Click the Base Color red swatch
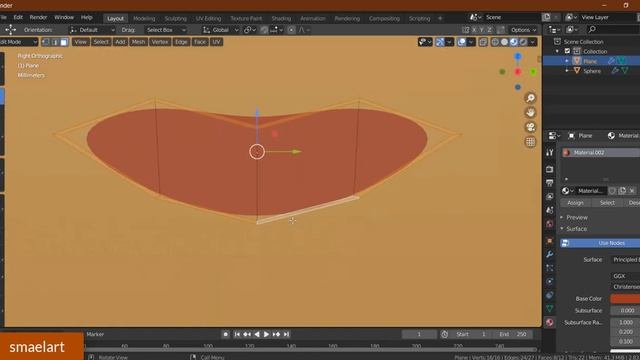Image resolution: width=640 pixels, height=360 pixels. [x=625, y=299]
